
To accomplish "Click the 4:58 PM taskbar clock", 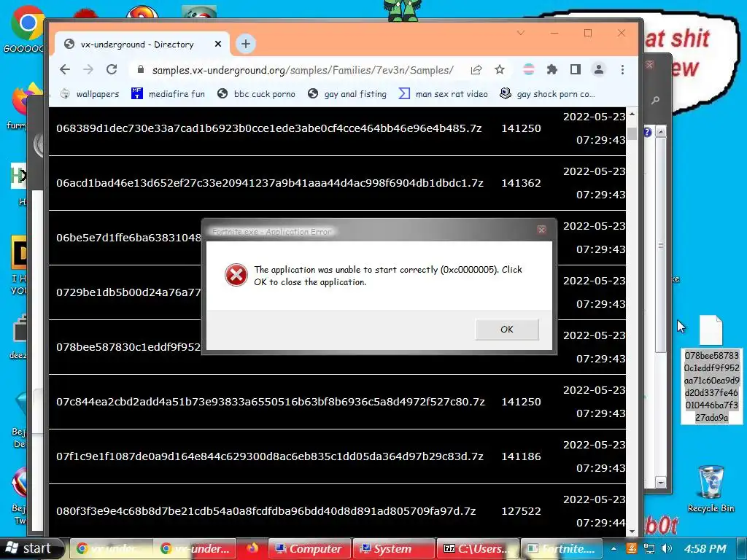I will click(705, 548).
